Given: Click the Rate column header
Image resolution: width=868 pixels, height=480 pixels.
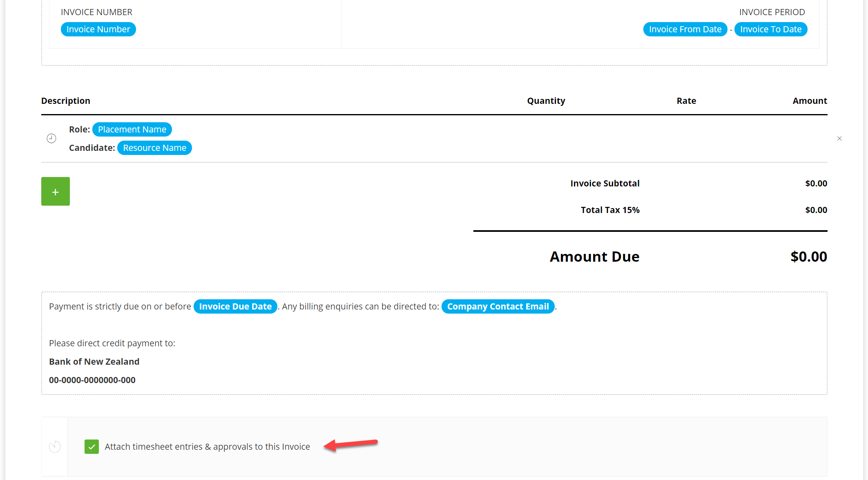Looking at the screenshot, I should coord(686,101).
